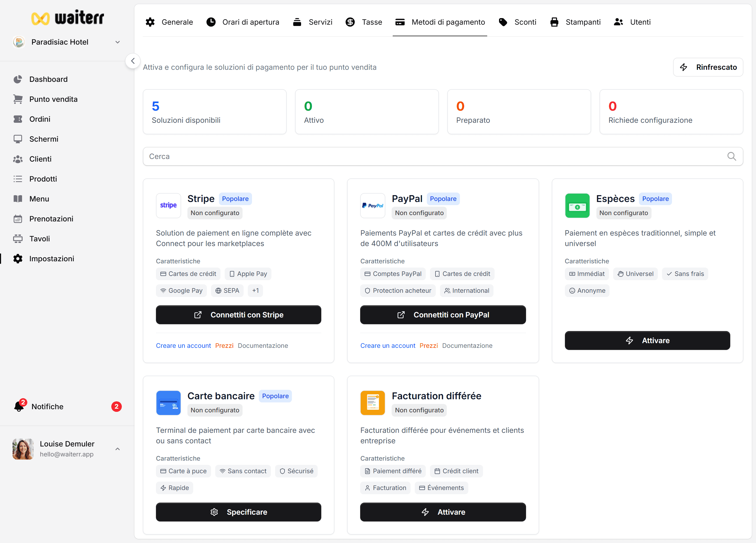Click Connettiti con Stripe button
The image size is (756, 543).
pos(238,315)
